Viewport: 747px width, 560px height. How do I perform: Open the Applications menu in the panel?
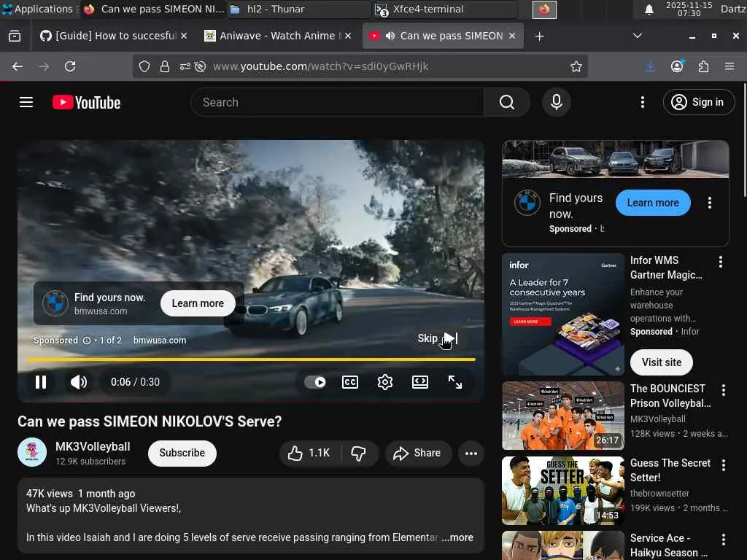[39, 9]
